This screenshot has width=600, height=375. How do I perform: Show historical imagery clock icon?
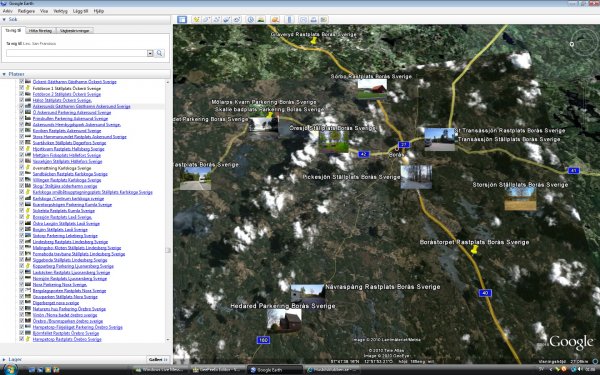click(251, 20)
